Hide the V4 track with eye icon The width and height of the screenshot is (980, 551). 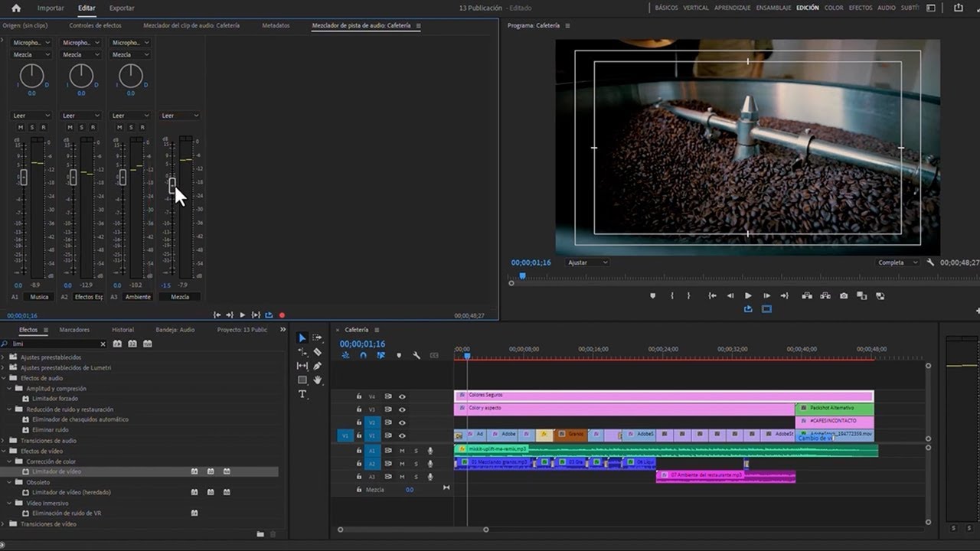click(402, 396)
